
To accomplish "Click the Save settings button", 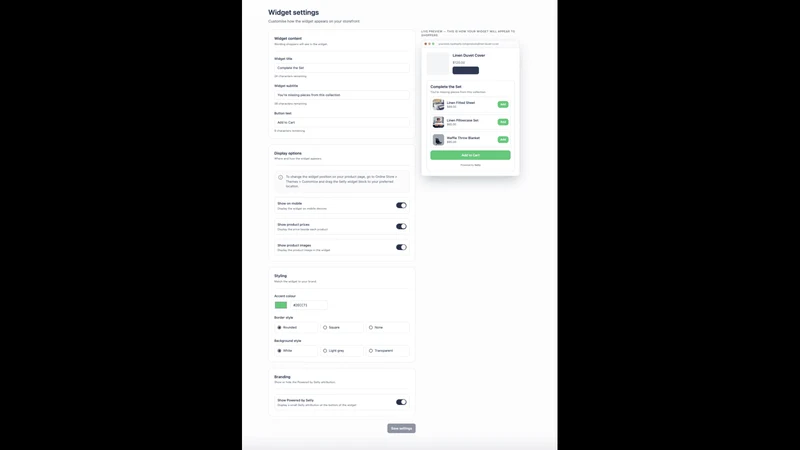I will (401, 428).
